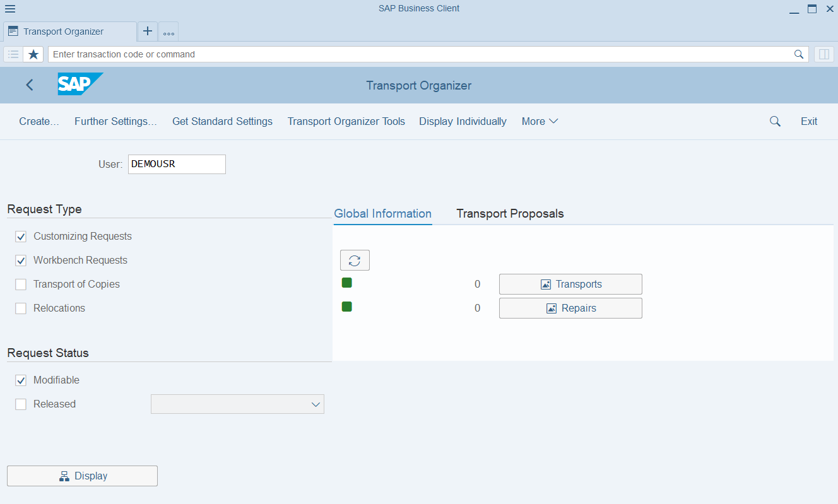Focus the User input field
The width and height of the screenshot is (838, 504).
tap(177, 164)
